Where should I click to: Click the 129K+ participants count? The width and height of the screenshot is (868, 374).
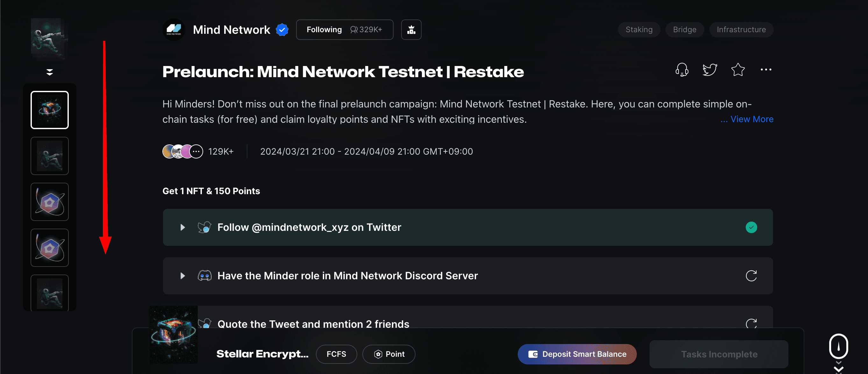(221, 151)
